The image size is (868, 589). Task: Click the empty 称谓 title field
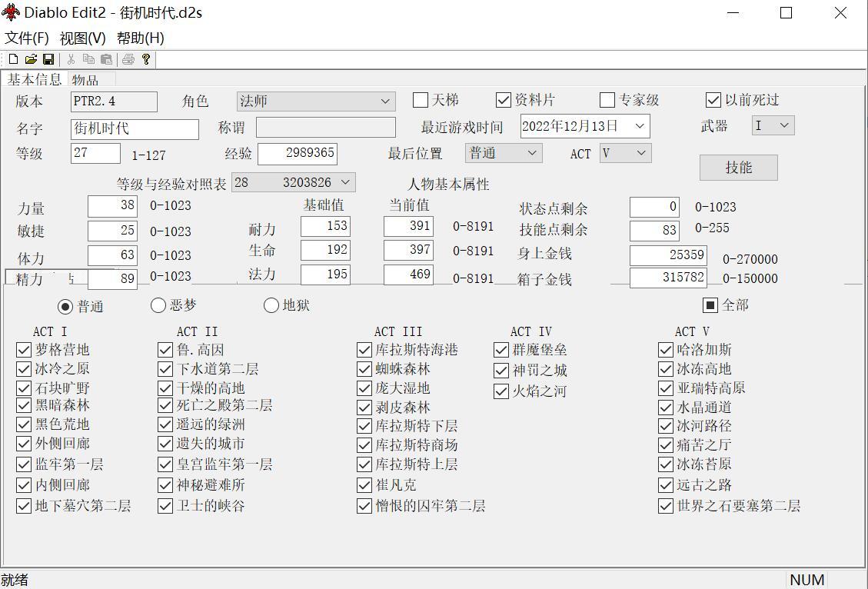[x=325, y=128]
